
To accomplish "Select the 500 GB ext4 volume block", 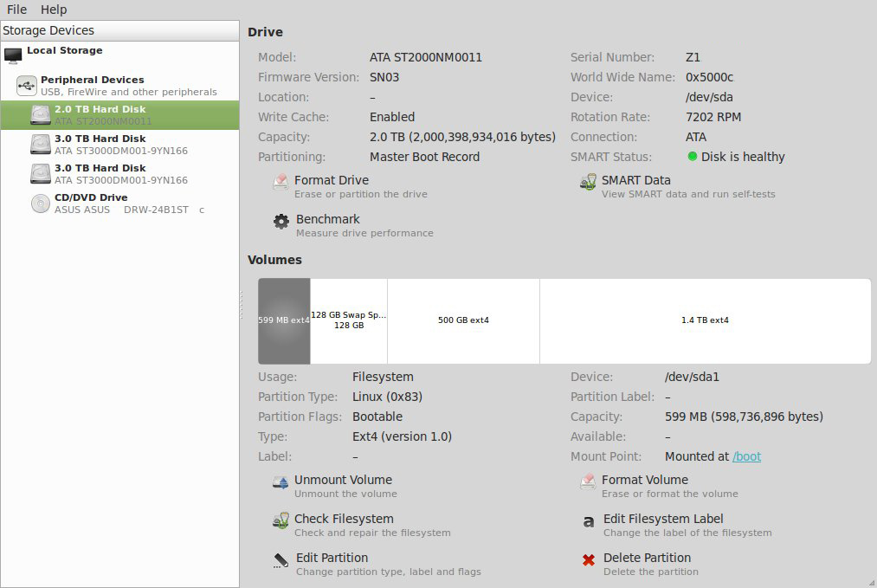I will 463,320.
